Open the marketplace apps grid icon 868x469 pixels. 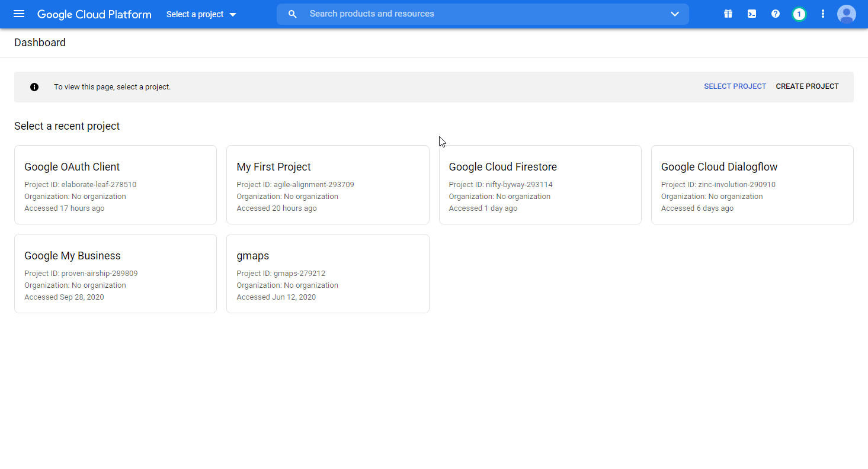point(728,14)
